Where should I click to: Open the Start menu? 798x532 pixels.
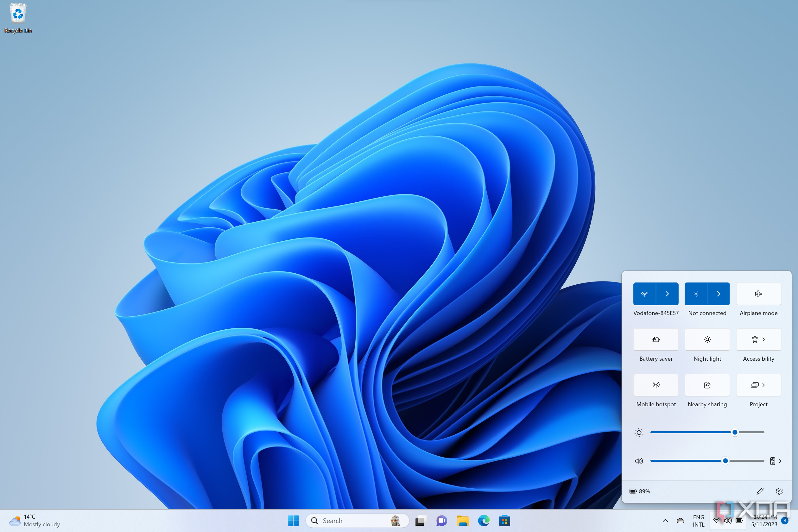[293, 521]
